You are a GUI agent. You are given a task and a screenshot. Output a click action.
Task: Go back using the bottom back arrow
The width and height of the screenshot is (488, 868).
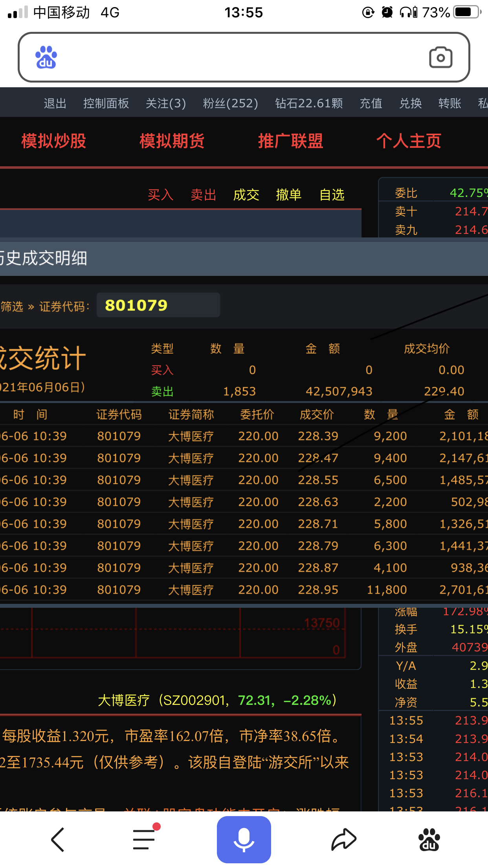point(58,839)
